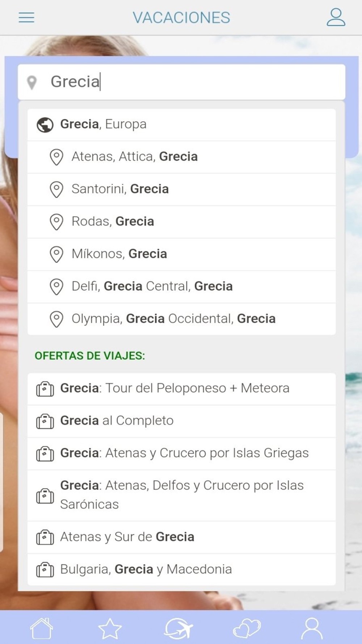Pick Rodas, Grecia from suggestions
Image resolution: width=362 pixels, height=644 pixels.
coord(181,222)
